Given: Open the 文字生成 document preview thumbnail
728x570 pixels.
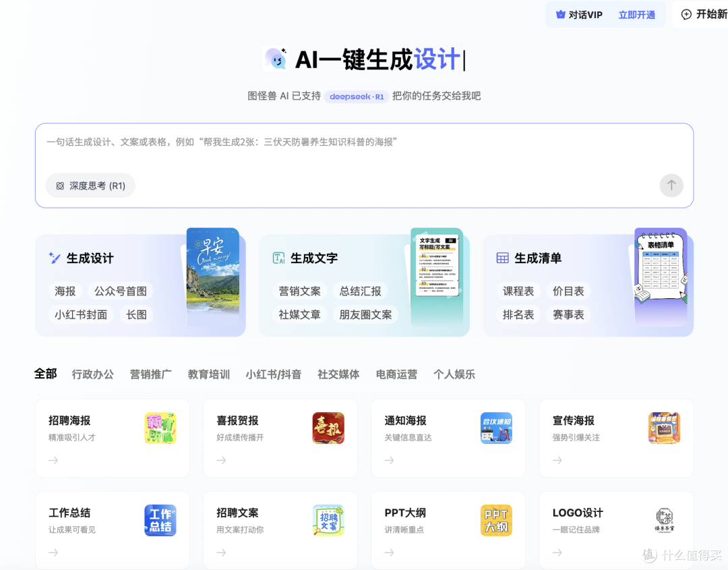Looking at the screenshot, I should 437,277.
